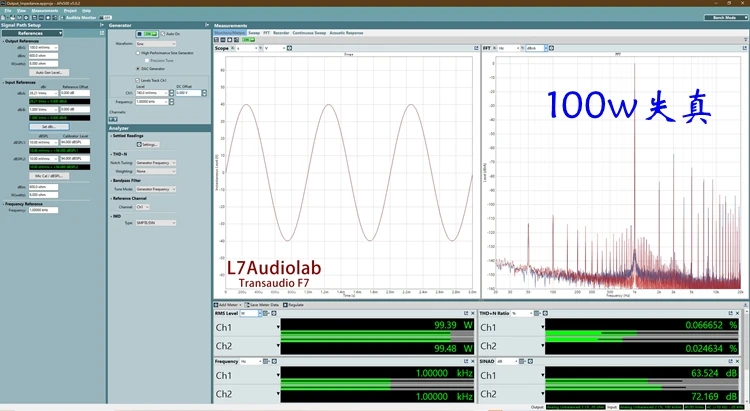The image size is (750, 411).
Task: Click the Set dBr button
Action: 48,127
